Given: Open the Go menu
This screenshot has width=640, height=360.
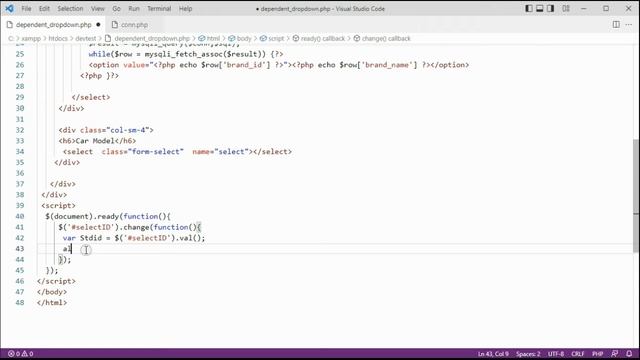Looking at the screenshot, I should tap(116, 9).
